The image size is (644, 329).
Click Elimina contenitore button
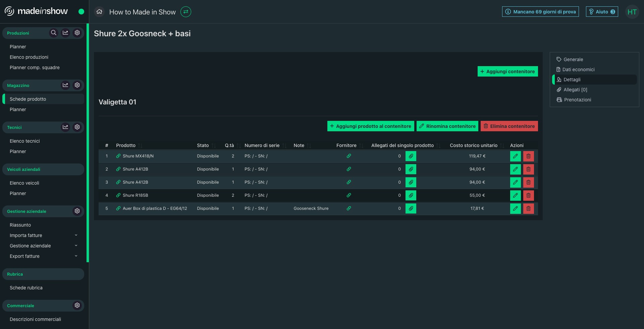coord(509,126)
